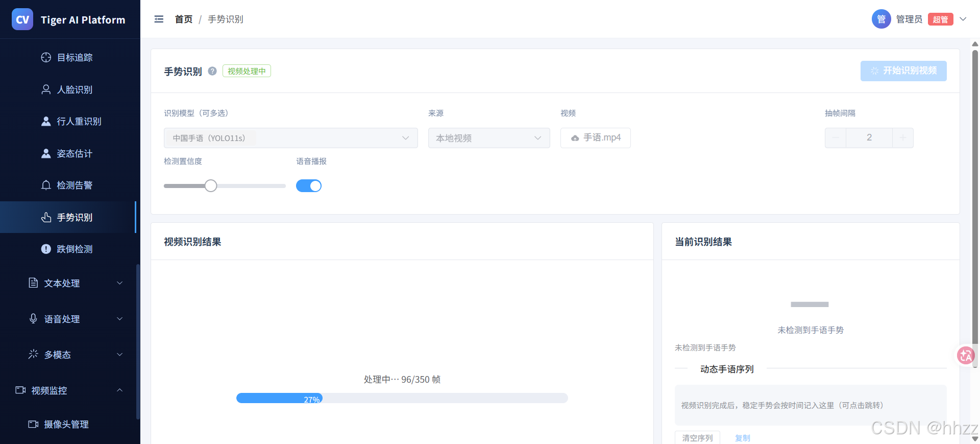Viewport: 980px width, 444px height.
Task: Click the 27% video processing progress bar
Action: (x=402, y=398)
